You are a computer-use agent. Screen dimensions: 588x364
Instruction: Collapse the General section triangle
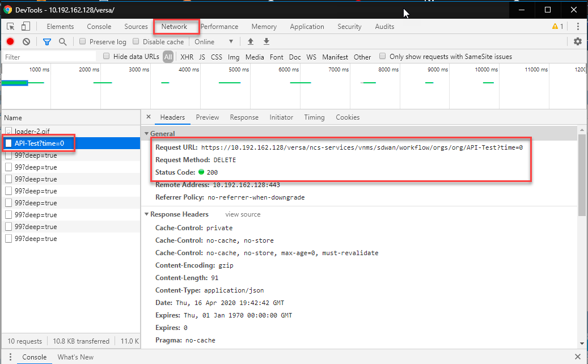(147, 133)
